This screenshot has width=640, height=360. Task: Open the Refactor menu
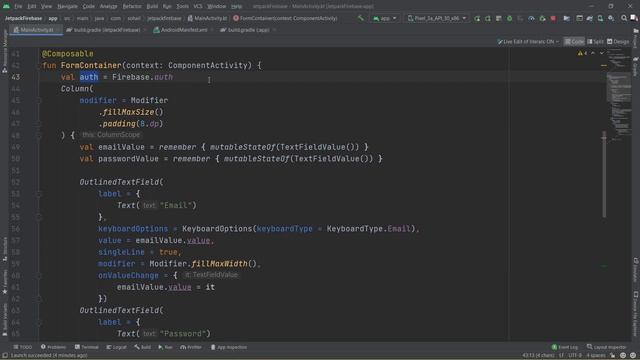click(x=132, y=6)
